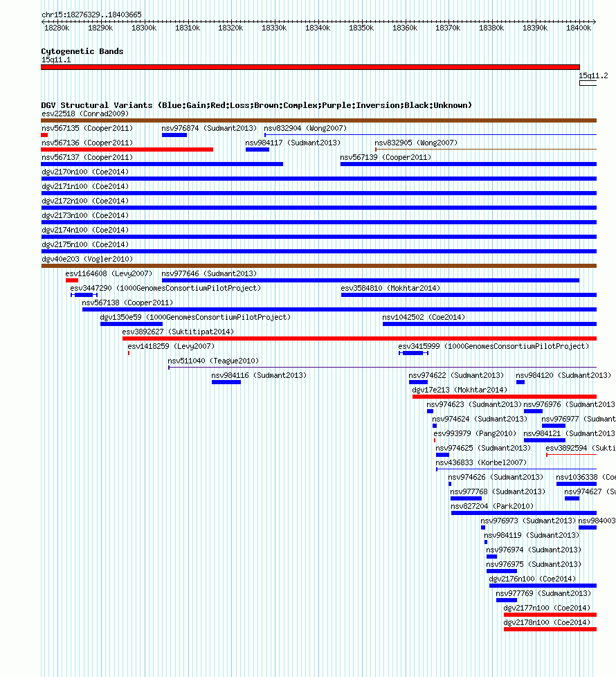Select dgv2171n100 (Coe2014) label

pyautogui.click(x=85, y=186)
